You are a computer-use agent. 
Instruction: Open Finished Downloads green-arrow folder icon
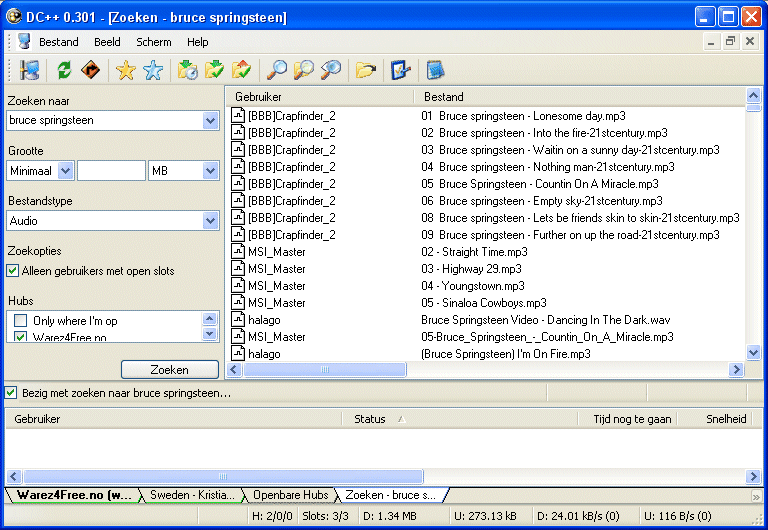coord(215,70)
